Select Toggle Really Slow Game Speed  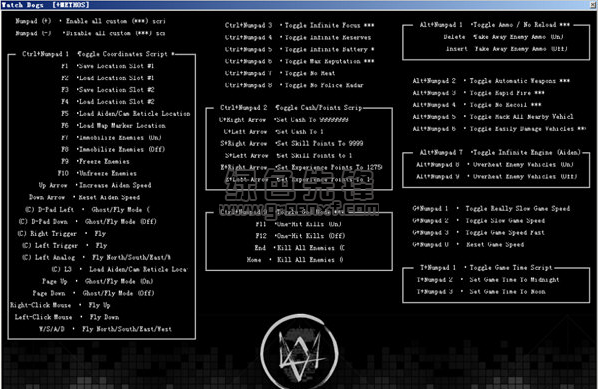pyautogui.click(x=491, y=209)
